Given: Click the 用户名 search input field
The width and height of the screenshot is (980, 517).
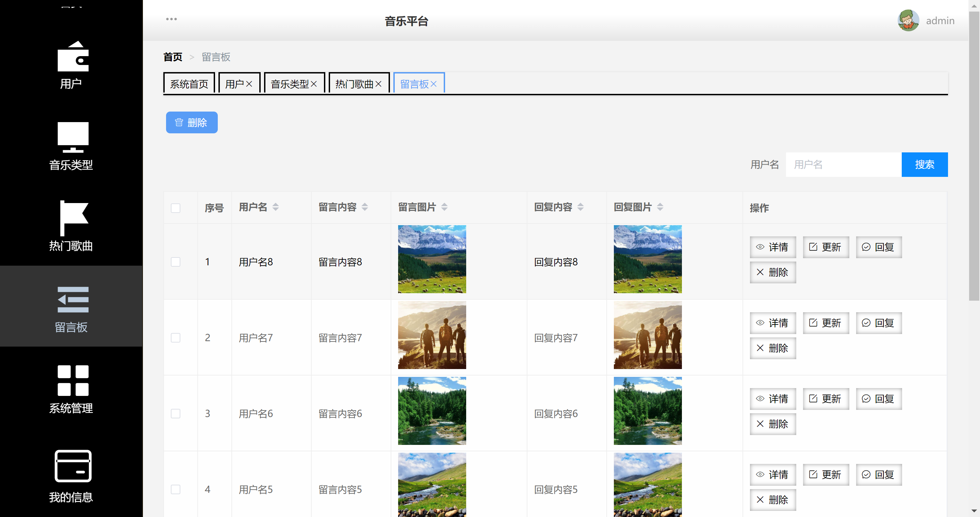Looking at the screenshot, I should point(844,165).
